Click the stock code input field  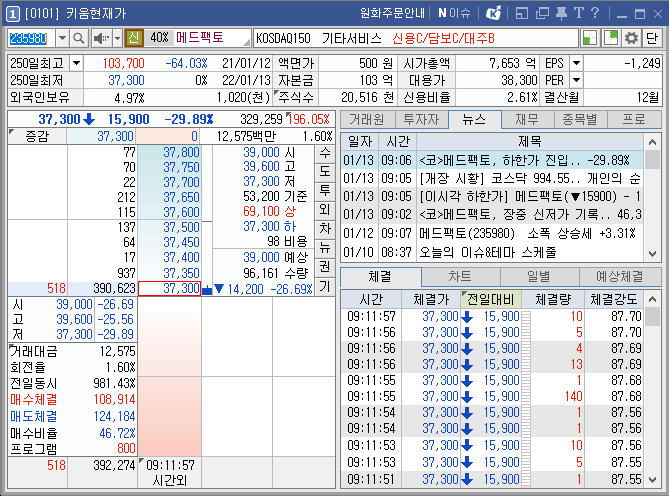(32, 38)
